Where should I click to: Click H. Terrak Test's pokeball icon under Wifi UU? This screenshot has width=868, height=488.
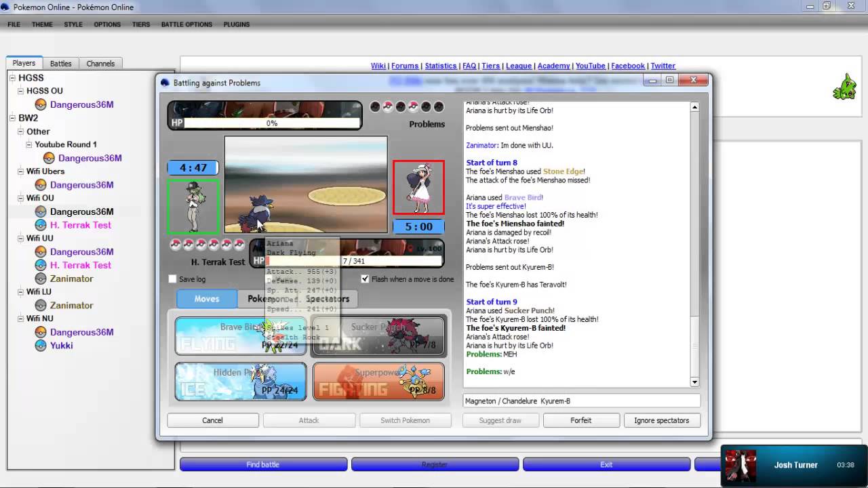coord(41,265)
